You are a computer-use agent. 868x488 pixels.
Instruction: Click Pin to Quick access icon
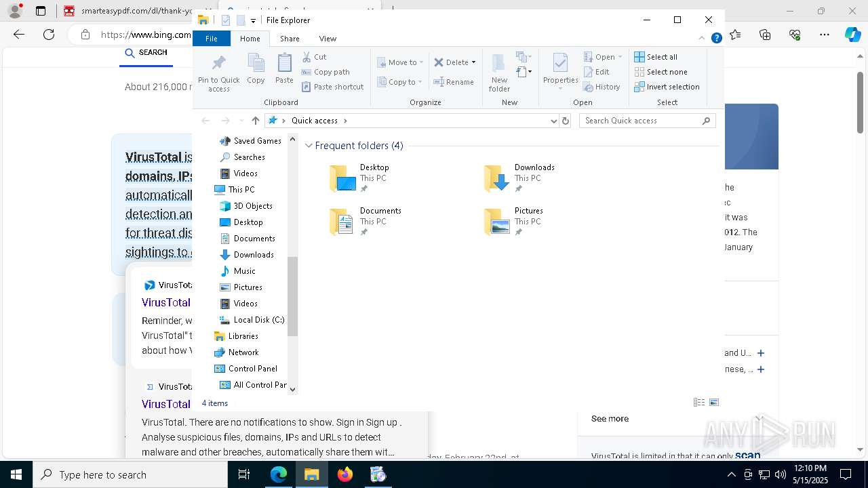click(218, 73)
